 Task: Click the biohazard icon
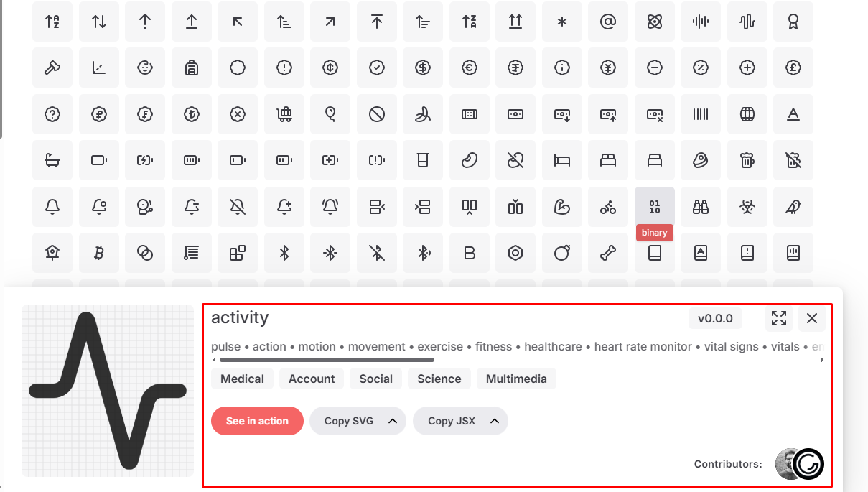tap(747, 207)
